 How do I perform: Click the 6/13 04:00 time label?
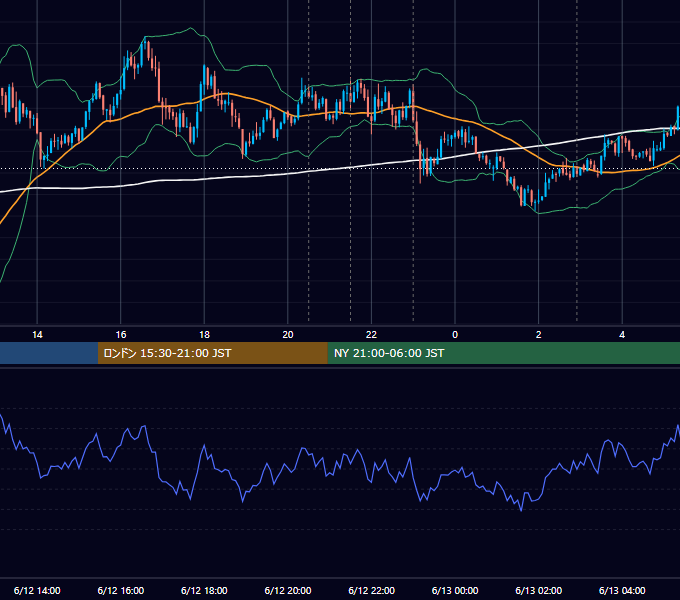click(x=622, y=590)
